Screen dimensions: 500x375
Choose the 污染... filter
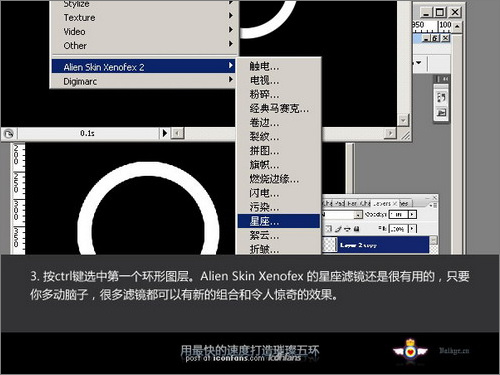click(279, 207)
